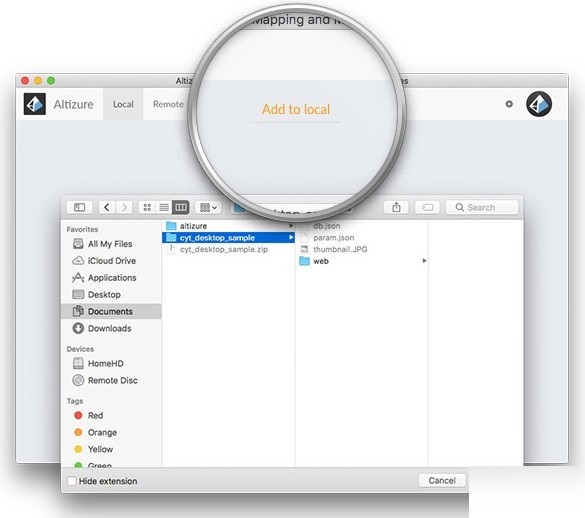Click the Search field
Screen dimensions: 585x518
[482, 207]
